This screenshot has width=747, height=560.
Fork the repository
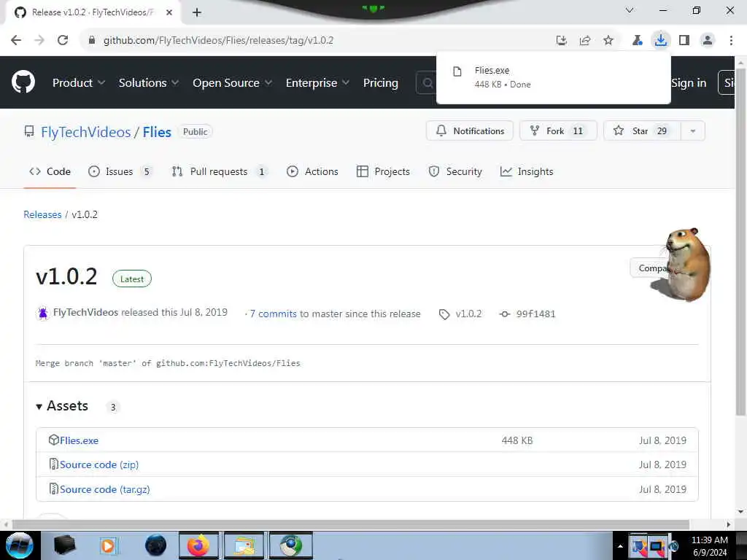point(558,131)
